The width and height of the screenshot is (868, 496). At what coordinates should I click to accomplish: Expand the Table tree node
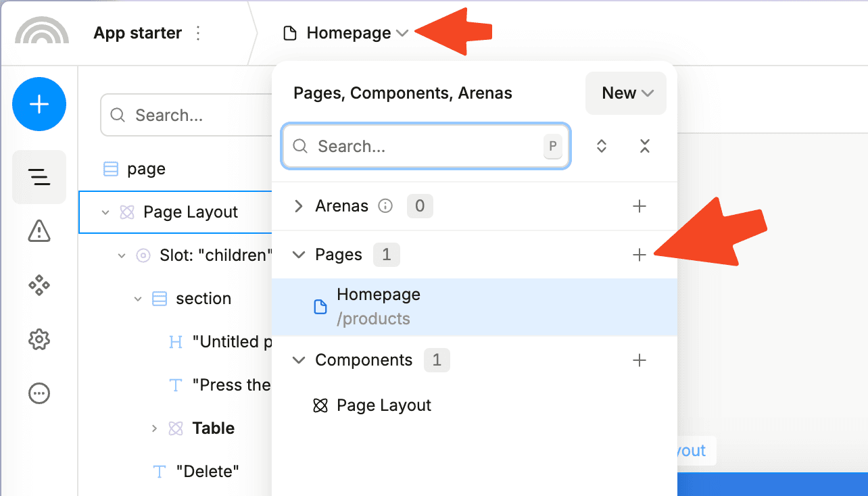click(x=154, y=428)
